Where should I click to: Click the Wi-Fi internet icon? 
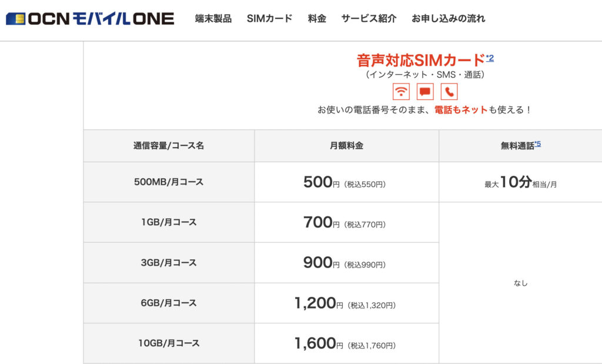pyautogui.click(x=401, y=92)
